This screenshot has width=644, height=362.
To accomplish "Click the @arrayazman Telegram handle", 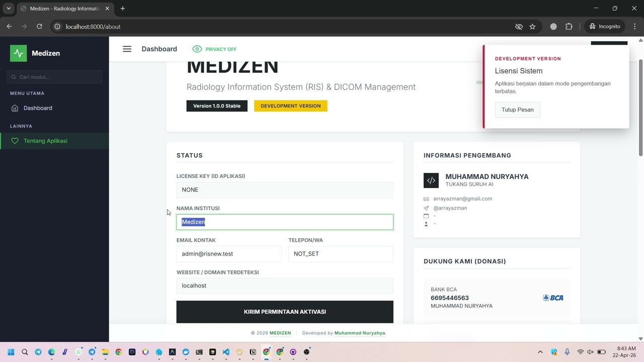I will [x=450, y=208].
